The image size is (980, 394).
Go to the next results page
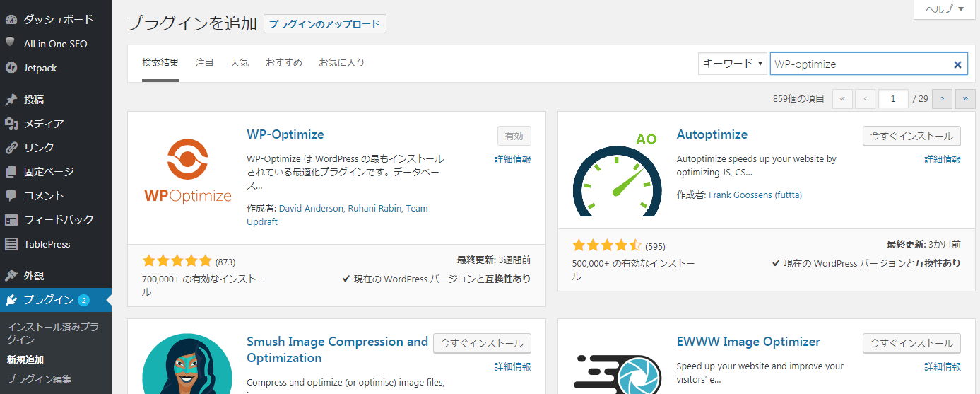coord(943,99)
